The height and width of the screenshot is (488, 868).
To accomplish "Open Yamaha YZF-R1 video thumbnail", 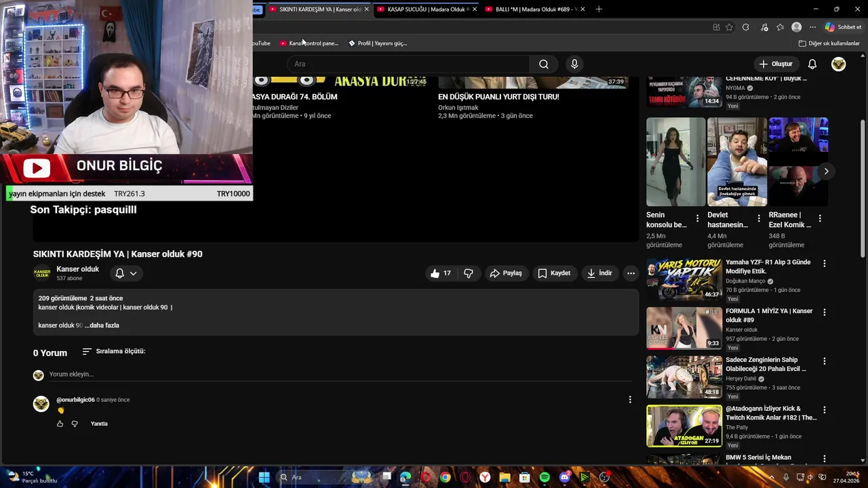I will 684,279.
